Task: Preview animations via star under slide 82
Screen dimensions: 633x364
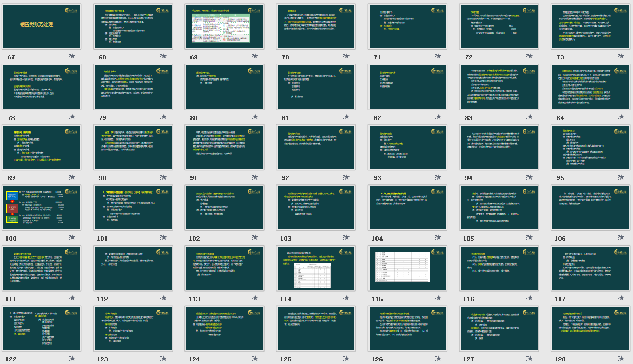Action: pos(438,117)
